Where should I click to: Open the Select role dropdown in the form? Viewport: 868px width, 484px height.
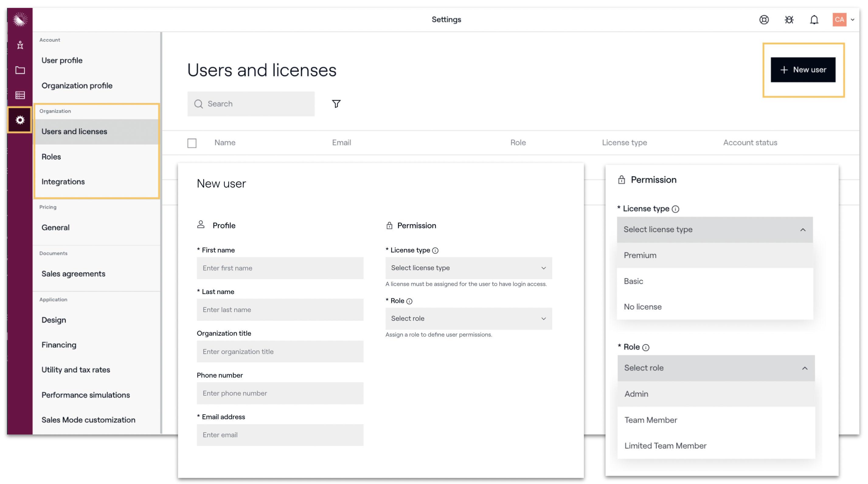(468, 318)
